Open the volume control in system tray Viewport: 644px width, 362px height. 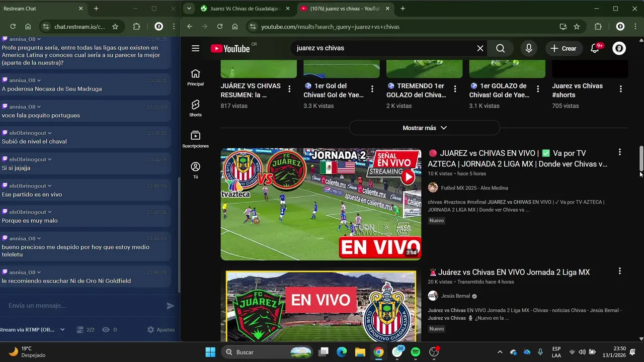coord(582,352)
